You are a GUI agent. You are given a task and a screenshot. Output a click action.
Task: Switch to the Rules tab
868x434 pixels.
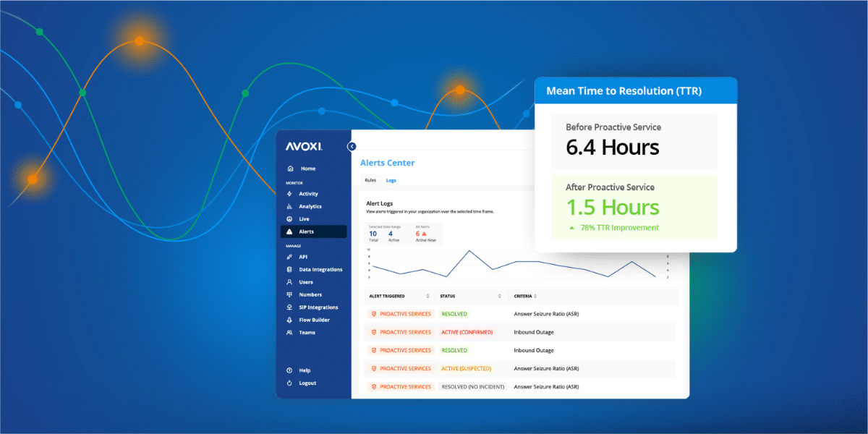370,180
